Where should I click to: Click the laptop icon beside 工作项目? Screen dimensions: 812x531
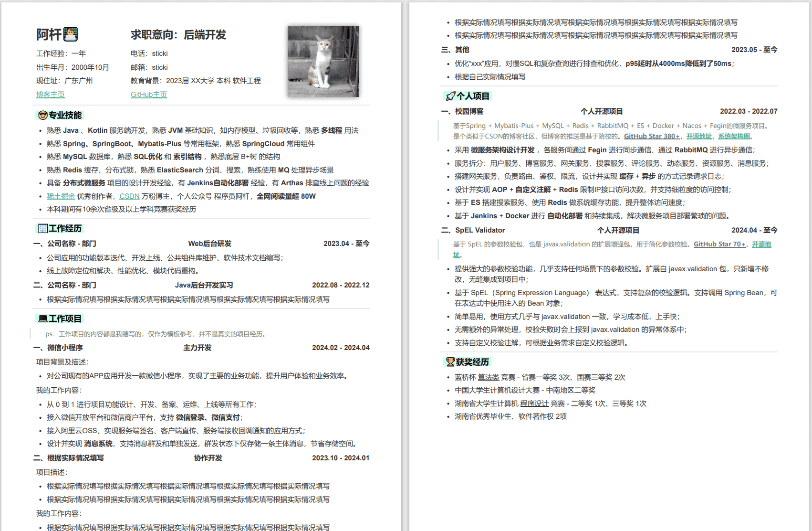[43, 319]
